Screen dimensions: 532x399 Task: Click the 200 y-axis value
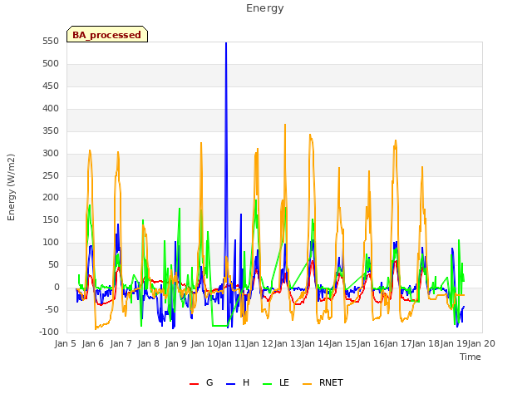(x=51, y=198)
